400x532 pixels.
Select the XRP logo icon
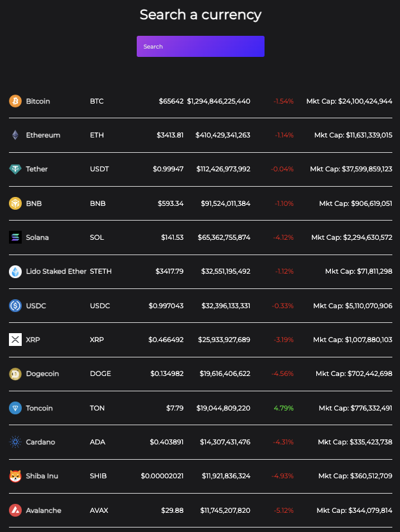pos(15,340)
